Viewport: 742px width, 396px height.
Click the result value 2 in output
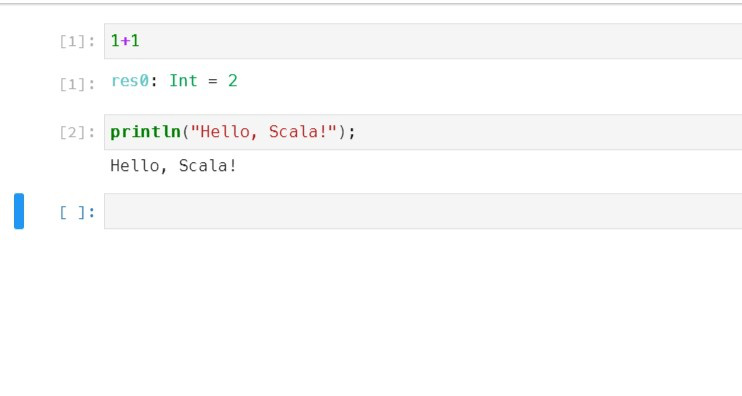(x=232, y=81)
